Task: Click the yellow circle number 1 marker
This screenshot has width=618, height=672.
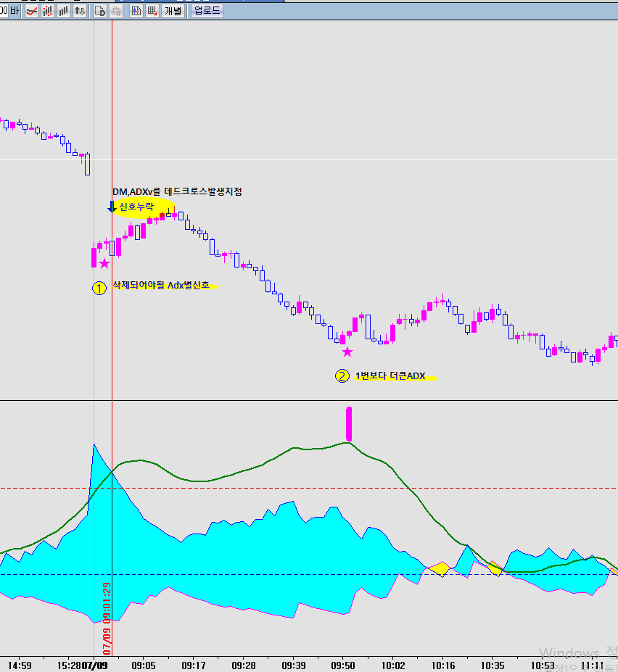Action: pos(99,288)
